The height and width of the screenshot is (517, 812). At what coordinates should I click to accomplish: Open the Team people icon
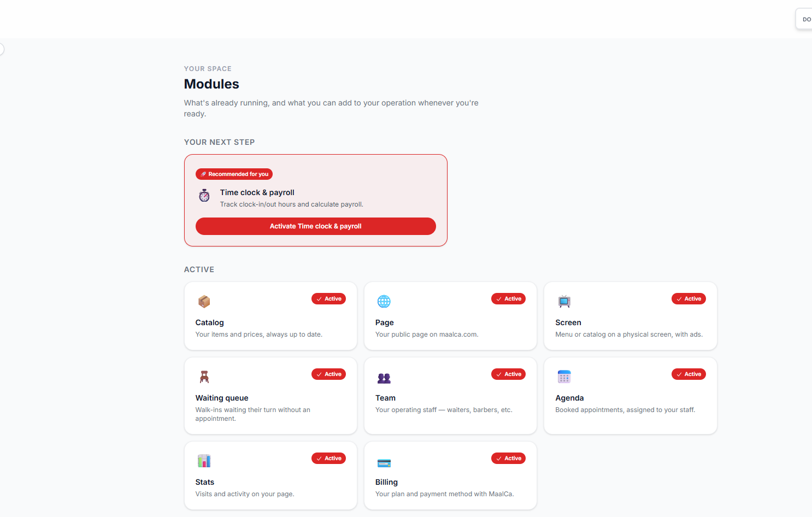tap(384, 378)
